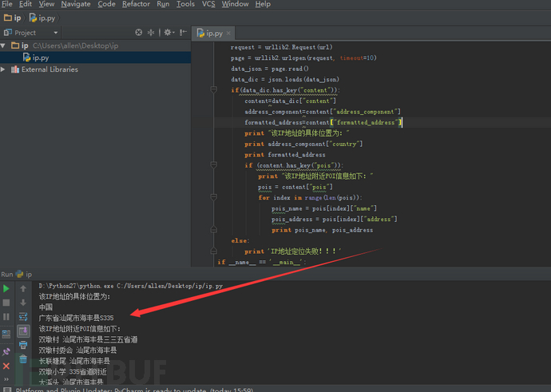
Task: Open project panel settings gear
Action: click(x=169, y=33)
